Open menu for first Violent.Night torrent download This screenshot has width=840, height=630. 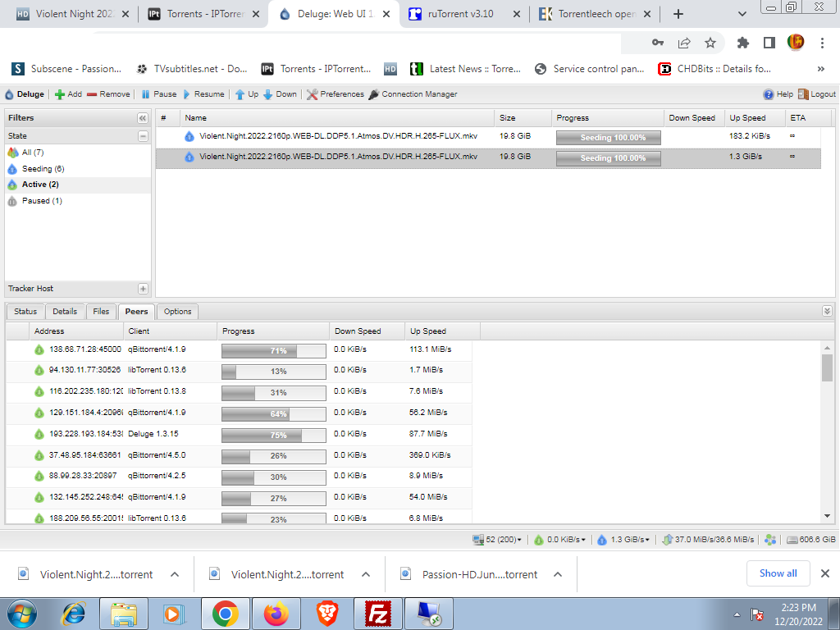175,575
